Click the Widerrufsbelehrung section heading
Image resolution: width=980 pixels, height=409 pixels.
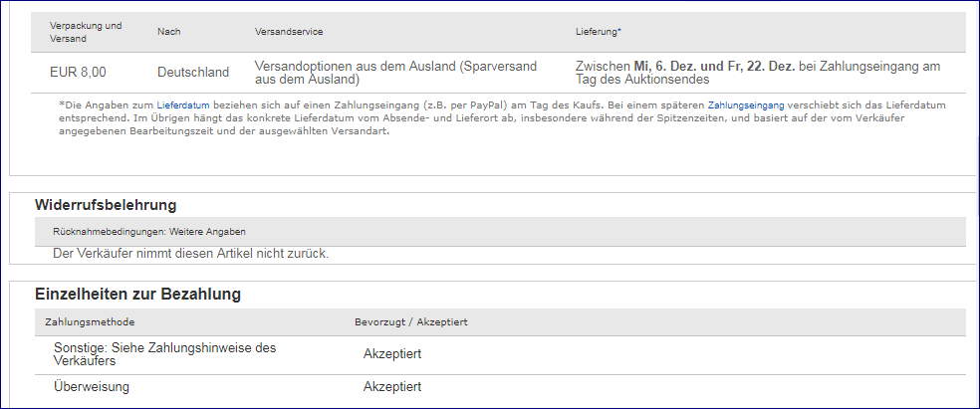(x=106, y=205)
